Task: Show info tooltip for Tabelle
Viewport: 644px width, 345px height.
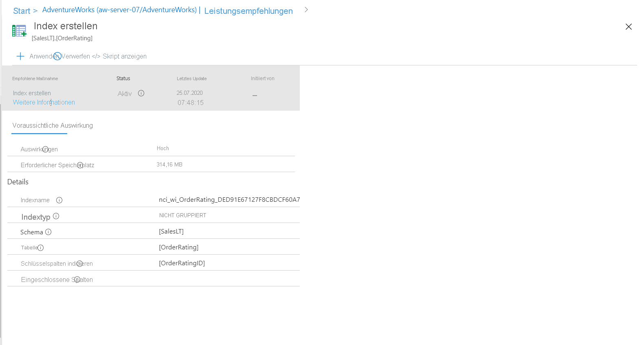Action: [40, 248]
